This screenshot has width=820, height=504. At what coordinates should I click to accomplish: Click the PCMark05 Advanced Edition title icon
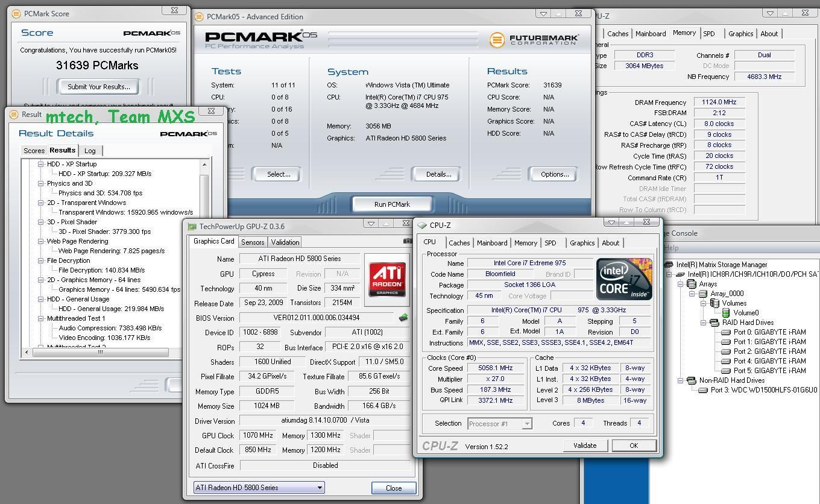(x=200, y=16)
